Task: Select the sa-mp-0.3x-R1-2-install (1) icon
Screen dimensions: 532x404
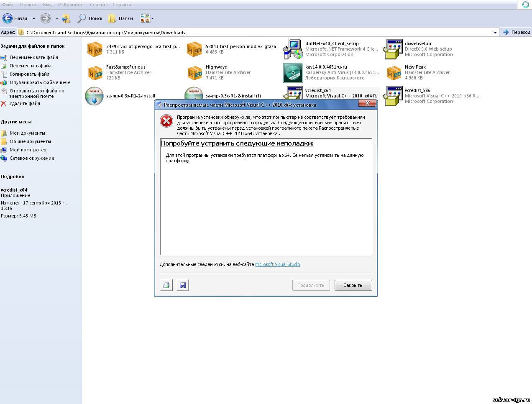Action: tap(194, 93)
